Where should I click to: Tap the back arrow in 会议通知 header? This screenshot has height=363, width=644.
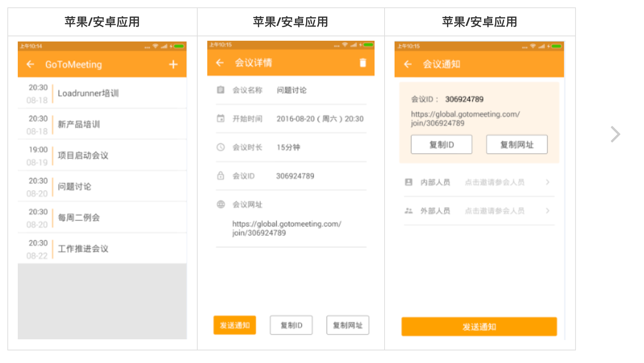pos(407,64)
